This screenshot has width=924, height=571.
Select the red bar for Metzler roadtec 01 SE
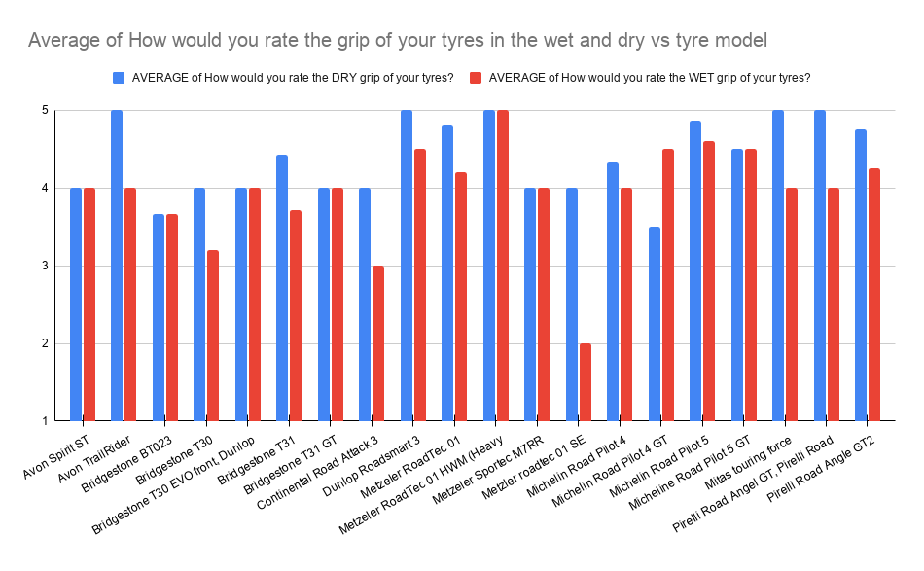click(x=586, y=381)
